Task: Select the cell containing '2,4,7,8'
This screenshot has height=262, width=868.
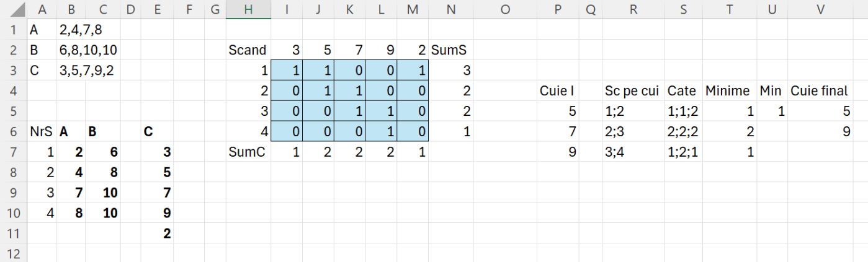Action: pos(80,30)
